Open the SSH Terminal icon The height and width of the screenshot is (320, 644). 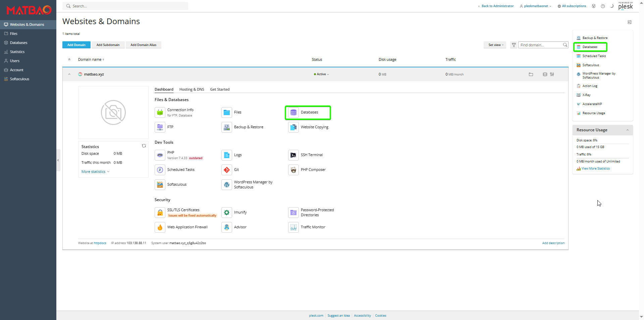click(293, 155)
